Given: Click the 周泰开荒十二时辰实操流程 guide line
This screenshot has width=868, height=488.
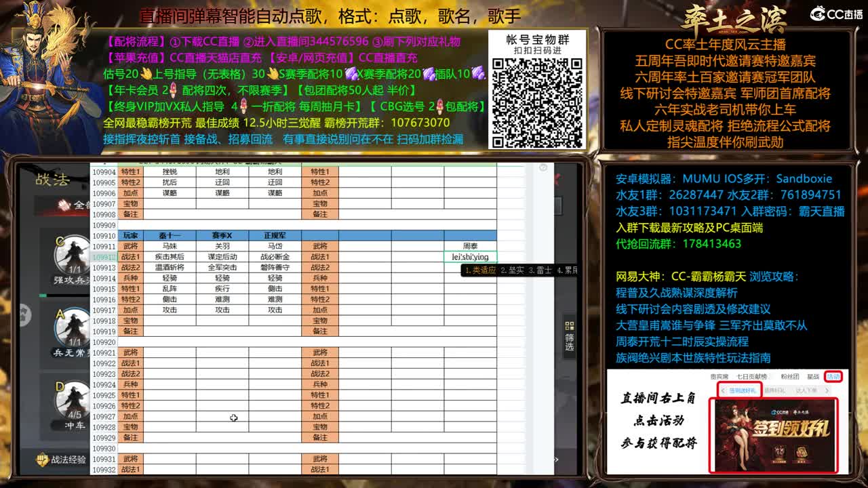Looking at the screenshot, I should click(x=682, y=342).
